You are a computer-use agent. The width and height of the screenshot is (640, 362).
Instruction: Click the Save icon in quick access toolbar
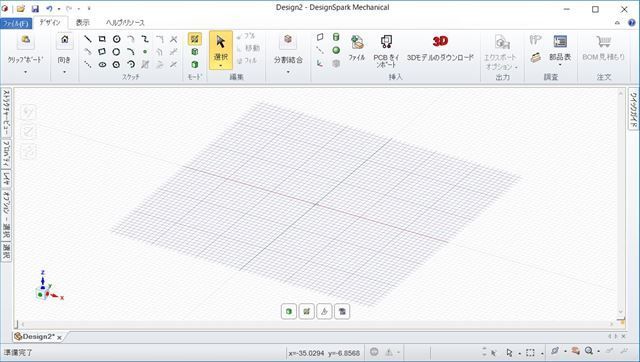pos(35,8)
